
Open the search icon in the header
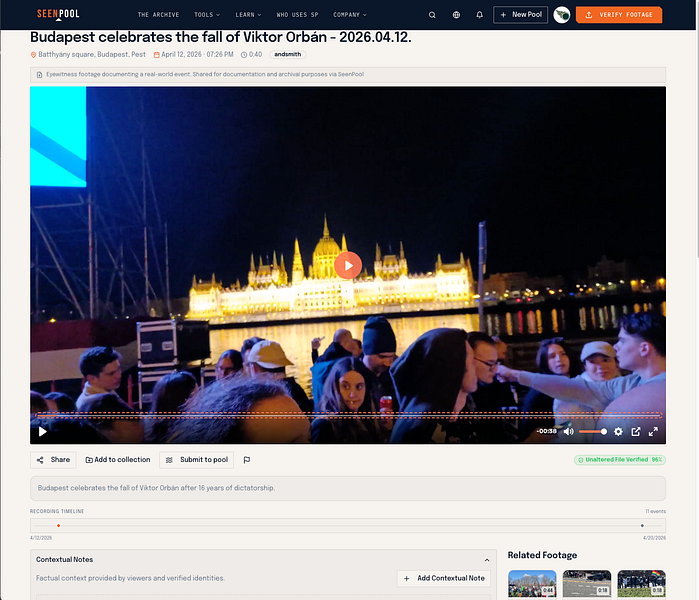pyautogui.click(x=432, y=15)
